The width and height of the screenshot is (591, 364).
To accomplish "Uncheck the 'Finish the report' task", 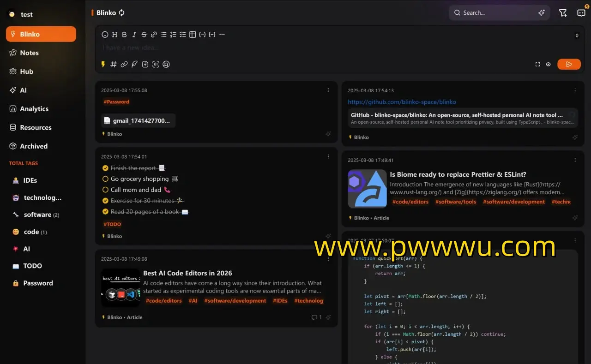I will tap(105, 168).
